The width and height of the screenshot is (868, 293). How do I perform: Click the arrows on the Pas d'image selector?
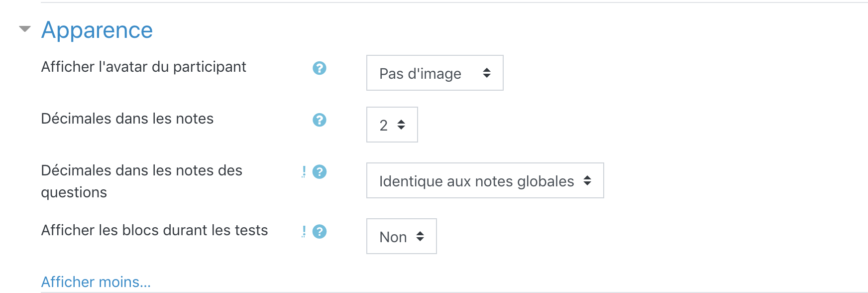(487, 73)
